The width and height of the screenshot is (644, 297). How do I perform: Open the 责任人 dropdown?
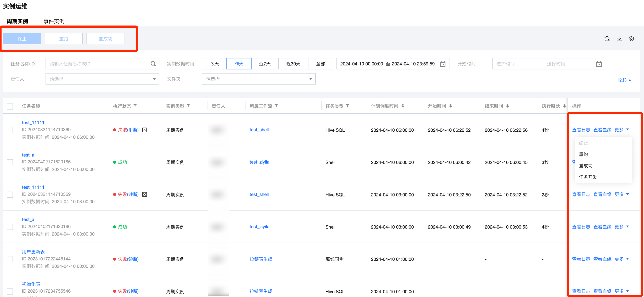coord(102,79)
